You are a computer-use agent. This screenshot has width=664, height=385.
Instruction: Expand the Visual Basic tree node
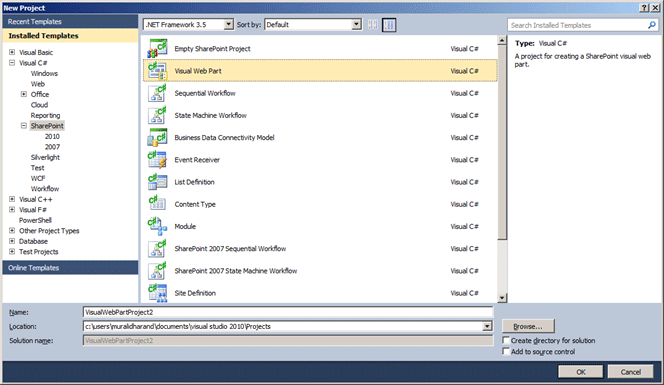[12, 52]
